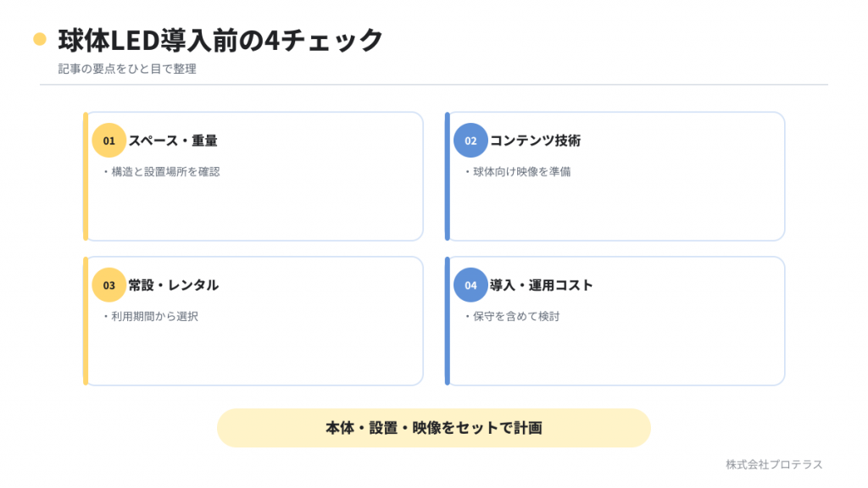
Task: Click the blue 04 number badge
Action: click(470, 285)
